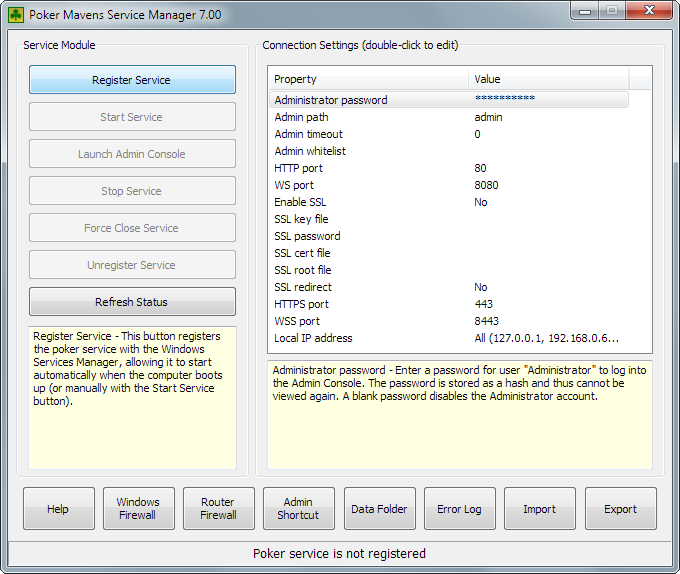The width and height of the screenshot is (680, 574).
Task: Click the Administrator password help text box
Action: tap(460, 415)
